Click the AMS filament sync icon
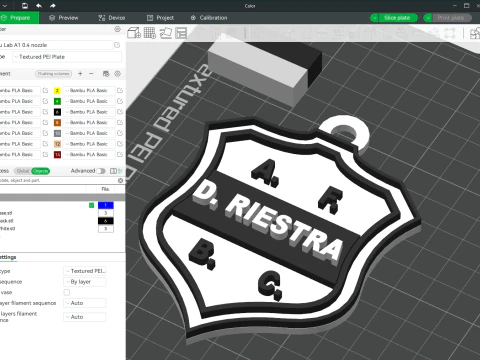This screenshot has height=360, width=480. [106, 74]
